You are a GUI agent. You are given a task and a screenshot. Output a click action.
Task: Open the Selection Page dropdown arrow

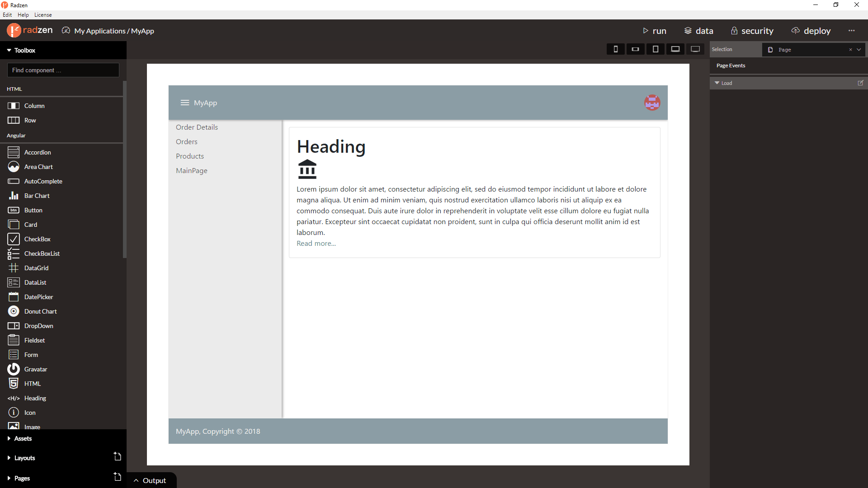coord(859,49)
